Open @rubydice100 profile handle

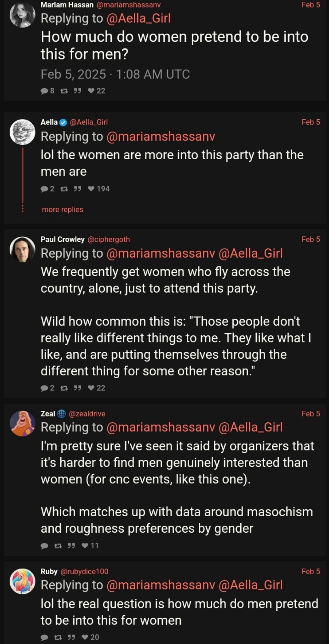pyautogui.click(x=84, y=571)
